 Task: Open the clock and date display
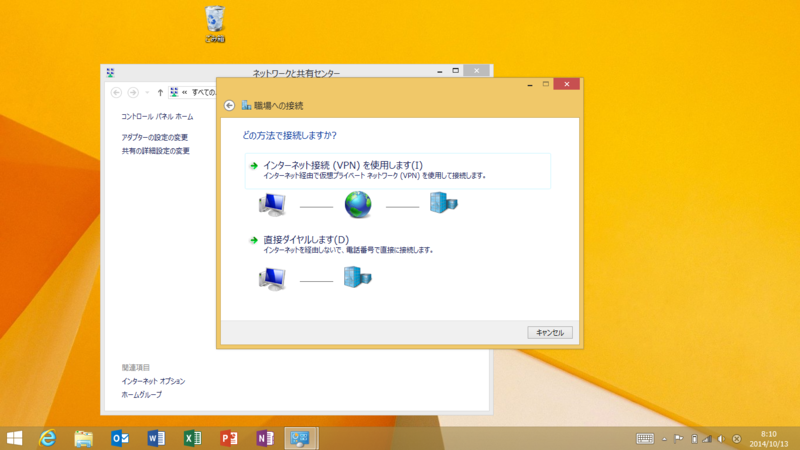(768, 439)
